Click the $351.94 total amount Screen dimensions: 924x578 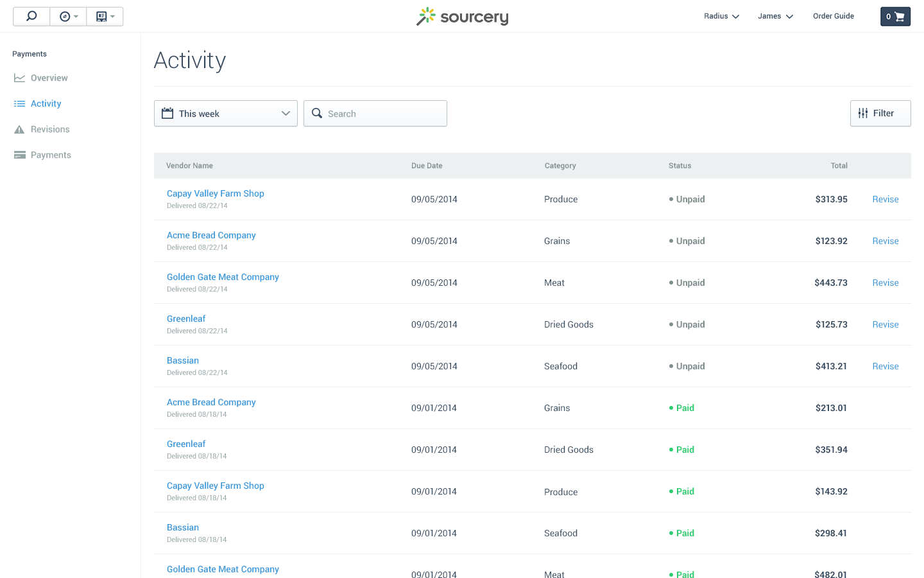[x=831, y=450]
